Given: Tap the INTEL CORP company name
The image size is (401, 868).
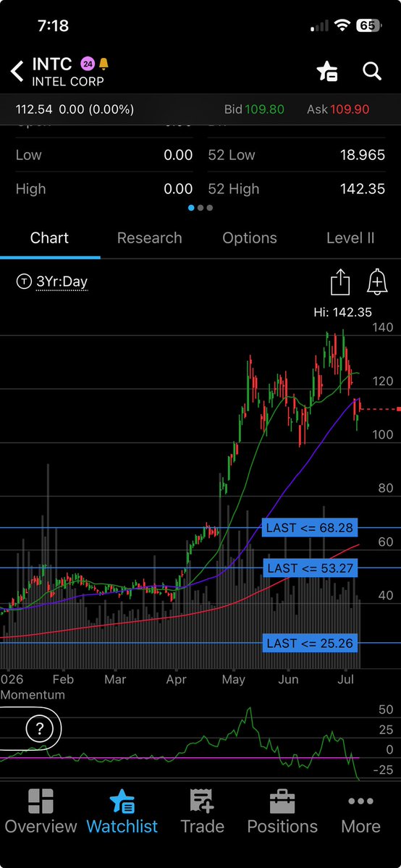Looking at the screenshot, I should click(67, 81).
